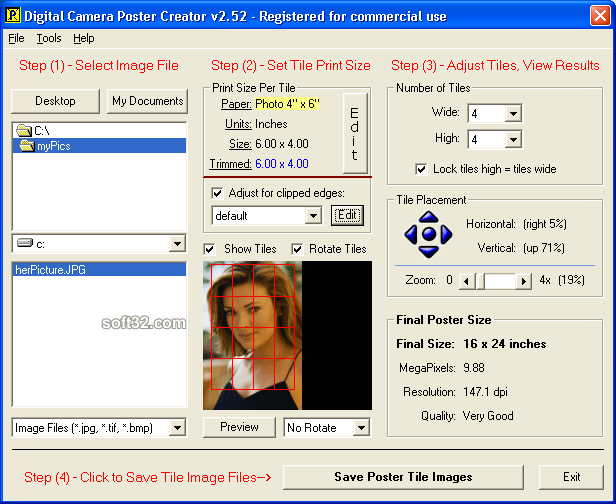Viewport: 616px width, 504px height.
Task: Open the c: drive dropdown
Action: click(177, 244)
